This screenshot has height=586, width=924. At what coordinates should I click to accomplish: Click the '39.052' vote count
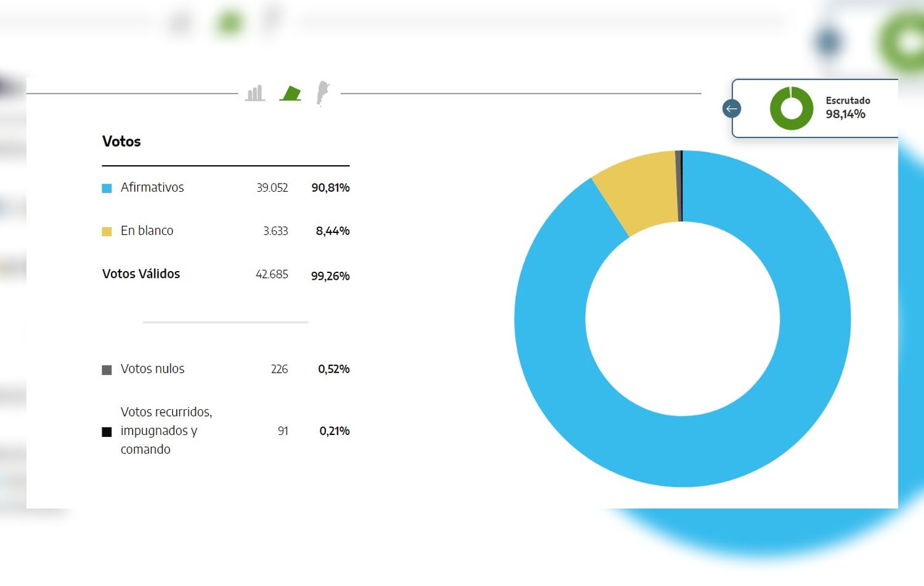(272, 187)
